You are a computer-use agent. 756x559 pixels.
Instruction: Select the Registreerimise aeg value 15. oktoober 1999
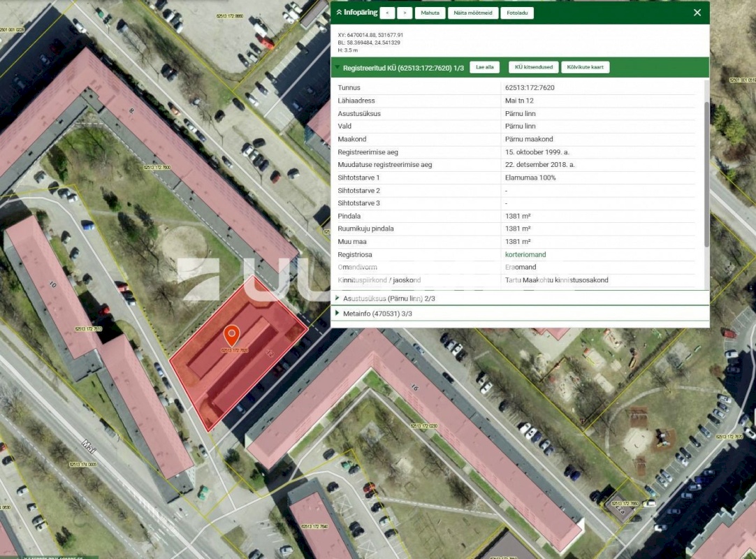tap(537, 152)
